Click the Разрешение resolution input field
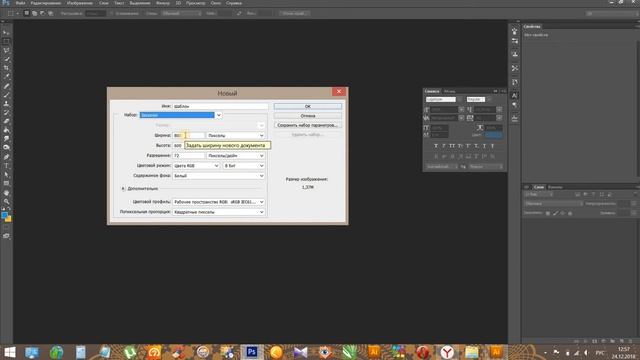This screenshot has width=640, height=360. coord(189,156)
